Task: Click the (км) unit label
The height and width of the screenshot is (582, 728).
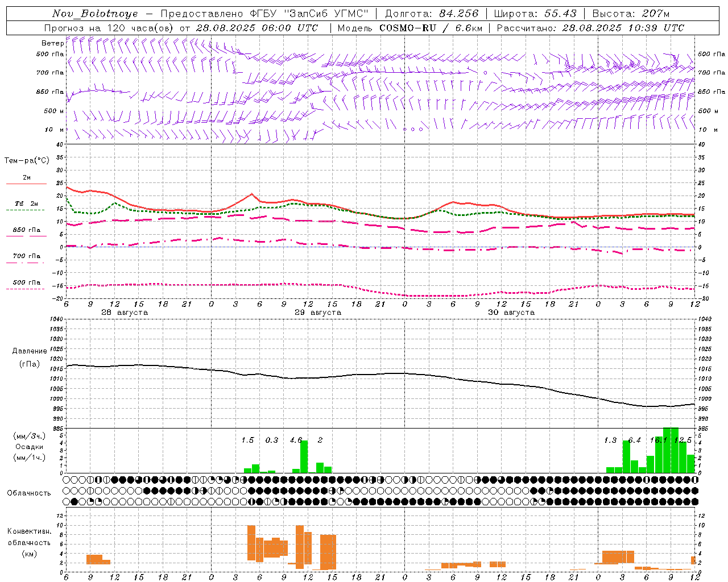Action: 29,554
